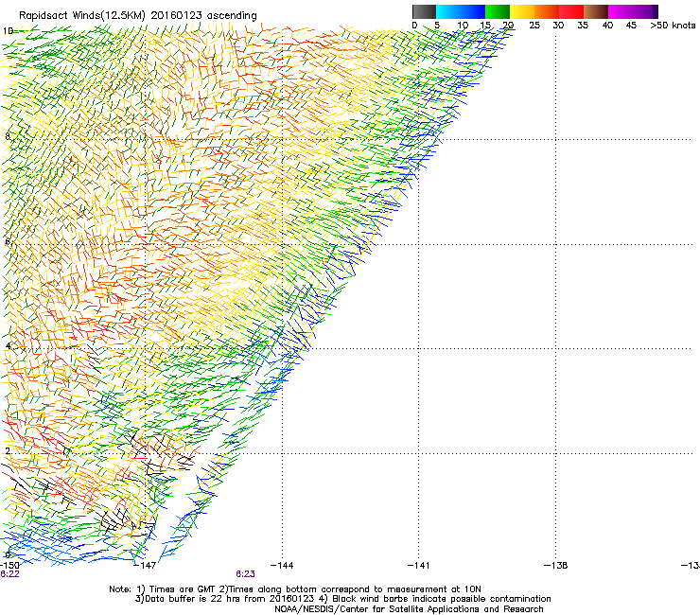
Task: Click the legend label '25'
Action: (x=534, y=26)
